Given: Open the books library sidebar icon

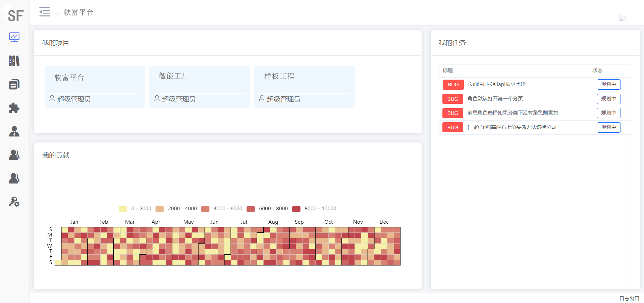Looking at the screenshot, I should pos(14,61).
